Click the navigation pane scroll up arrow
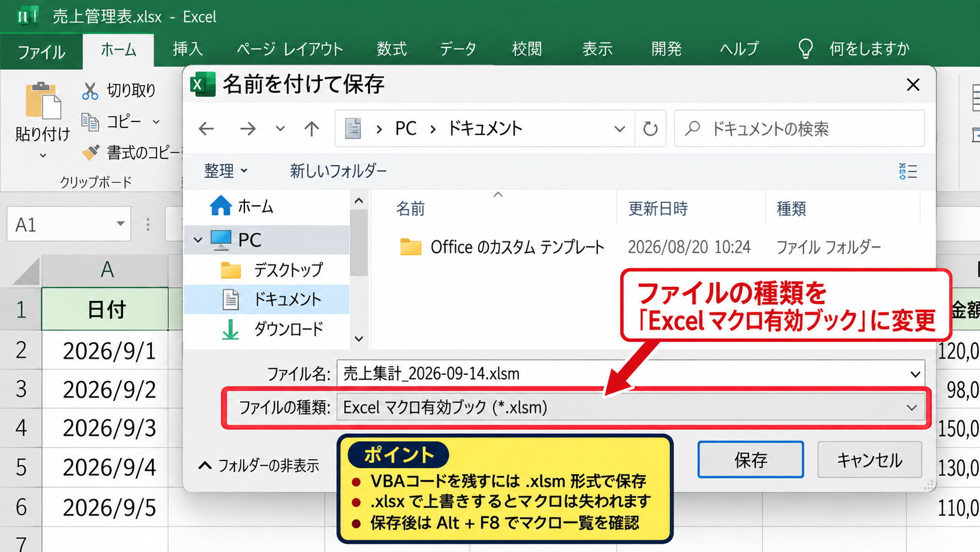 pyautogui.click(x=359, y=201)
